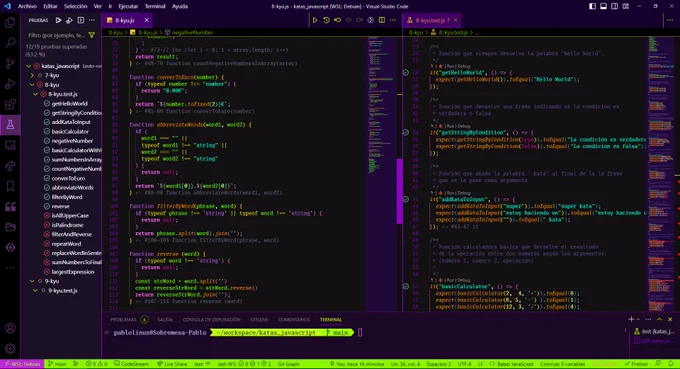This screenshot has width=680, height=369.
Task: Open customize layout button in title bar
Action: (626, 6)
